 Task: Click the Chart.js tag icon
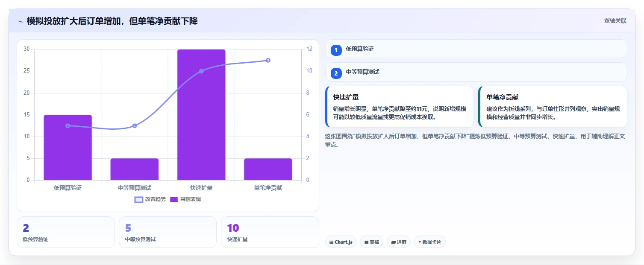point(332,242)
